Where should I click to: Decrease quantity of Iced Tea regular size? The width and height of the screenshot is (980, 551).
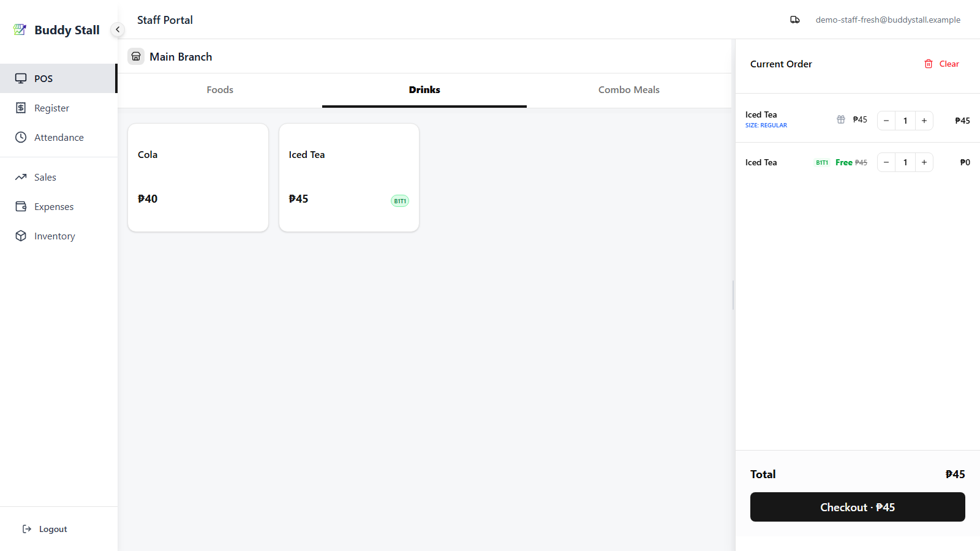click(886, 121)
